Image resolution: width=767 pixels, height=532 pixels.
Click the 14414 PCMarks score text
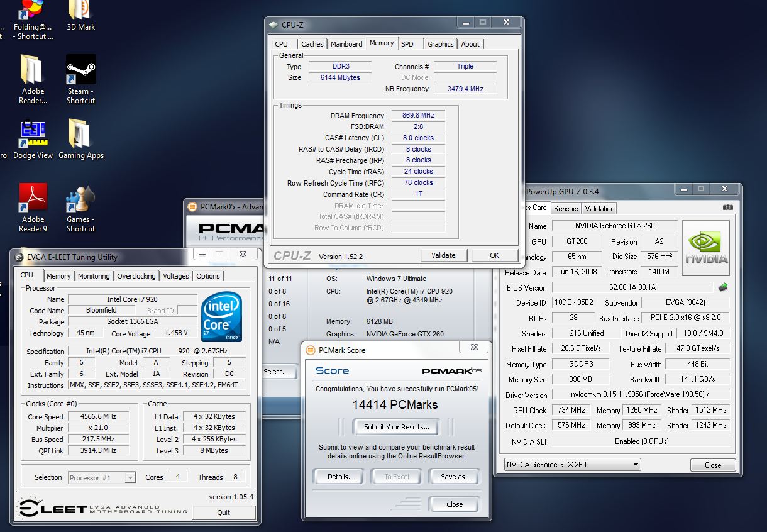click(395, 404)
